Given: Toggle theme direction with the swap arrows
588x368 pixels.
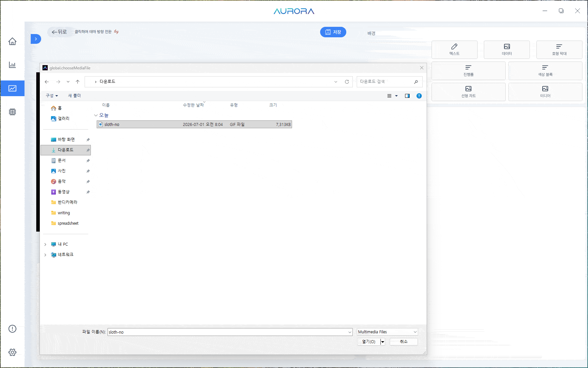Looking at the screenshot, I should (x=116, y=32).
